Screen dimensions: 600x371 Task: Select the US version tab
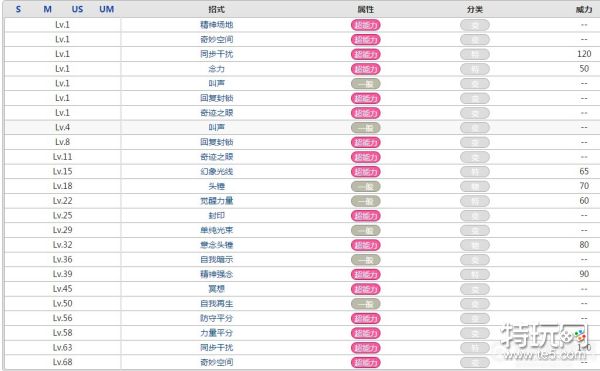point(77,9)
